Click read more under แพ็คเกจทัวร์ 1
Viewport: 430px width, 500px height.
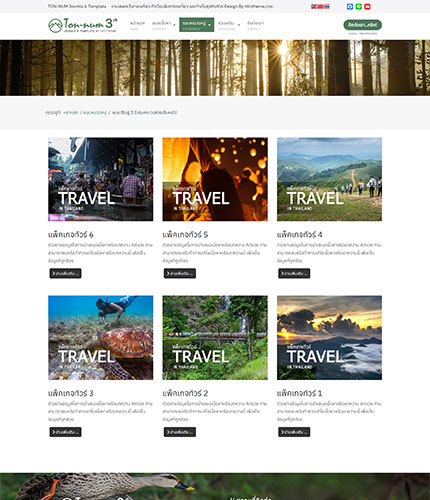294,432
